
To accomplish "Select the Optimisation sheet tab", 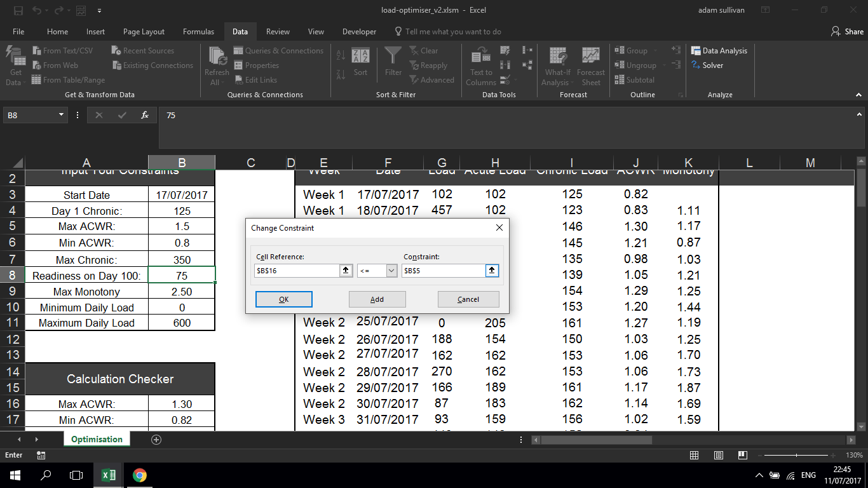I will [x=97, y=438].
